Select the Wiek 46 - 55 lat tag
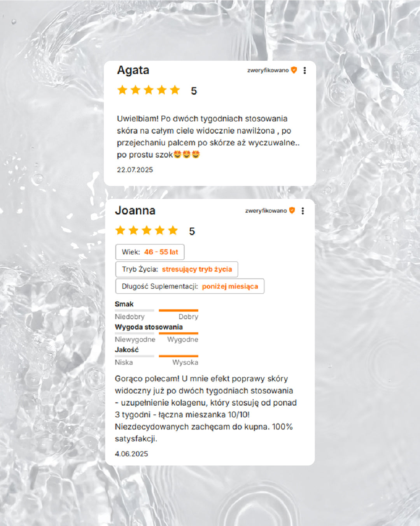 tap(150, 252)
